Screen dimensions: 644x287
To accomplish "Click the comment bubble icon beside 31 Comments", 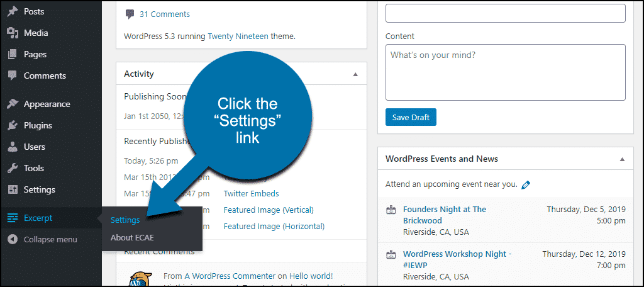I will coord(130,14).
